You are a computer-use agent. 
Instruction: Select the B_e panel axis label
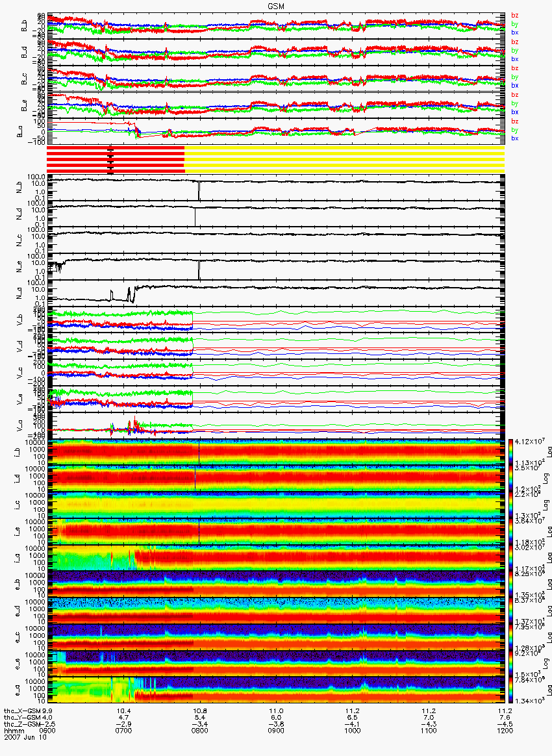[x=23, y=106]
